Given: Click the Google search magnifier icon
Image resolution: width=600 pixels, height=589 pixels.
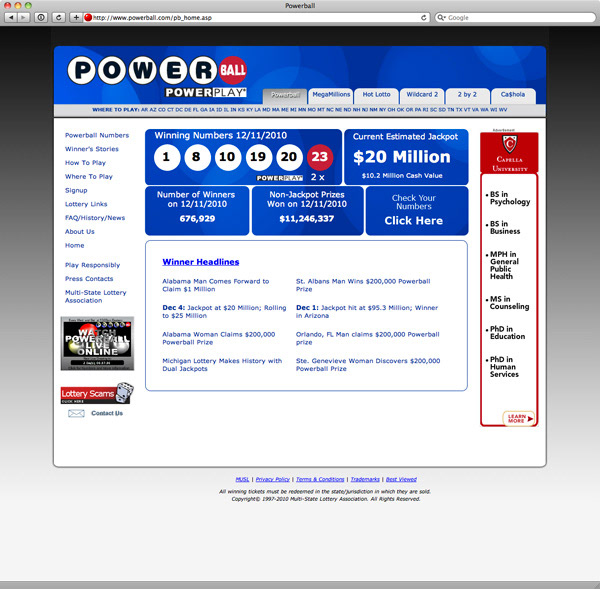Looking at the screenshot, I should (x=441, y=18).
